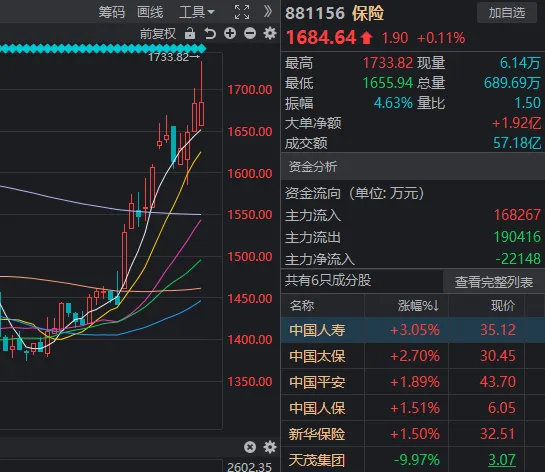545x472 pixels.
Task: Click the +3.05% change for 中国人寿
Action: pos(415,329)
